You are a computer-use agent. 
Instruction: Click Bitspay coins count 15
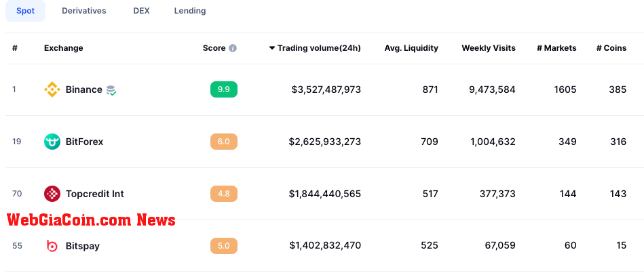tap(622, 245)
